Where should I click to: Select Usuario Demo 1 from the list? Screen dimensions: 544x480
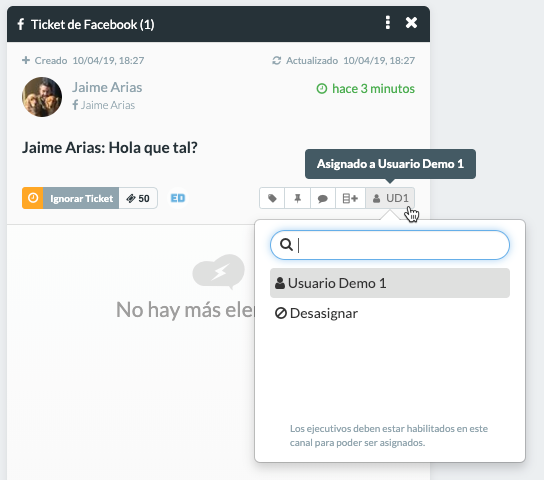click(x=390, y=283)
